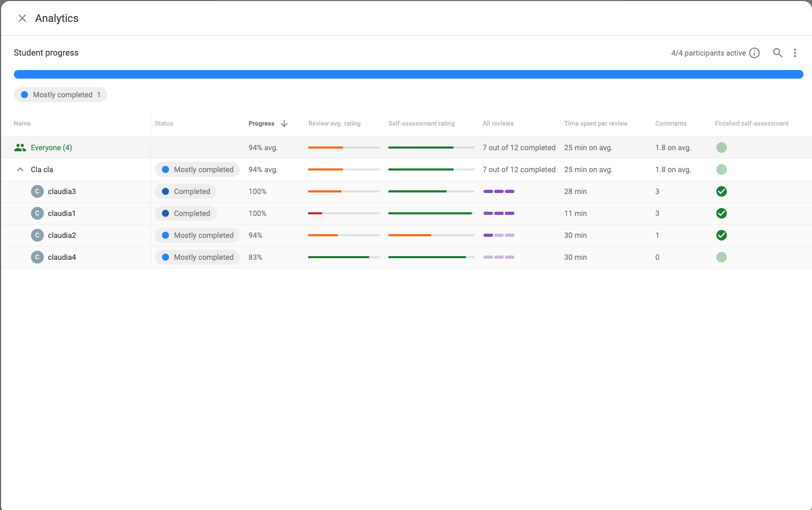Viewport: 812px width, 510px height.
Task: Open claudia2 student row
Action: click(406, 235)
